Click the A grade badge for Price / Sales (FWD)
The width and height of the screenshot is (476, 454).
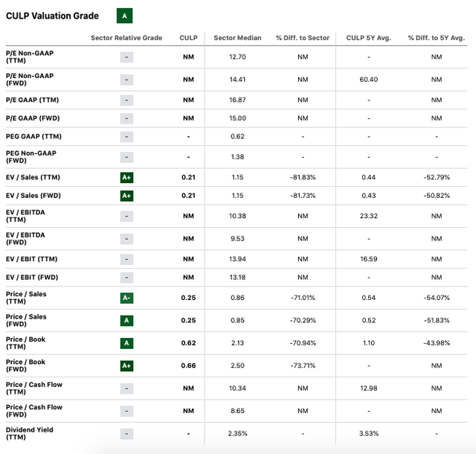(126, 321)
